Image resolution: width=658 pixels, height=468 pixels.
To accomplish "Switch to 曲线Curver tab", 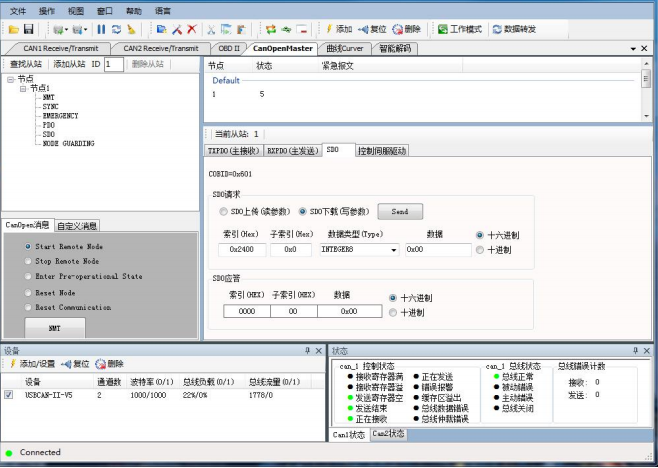I will tap(345, 48).
